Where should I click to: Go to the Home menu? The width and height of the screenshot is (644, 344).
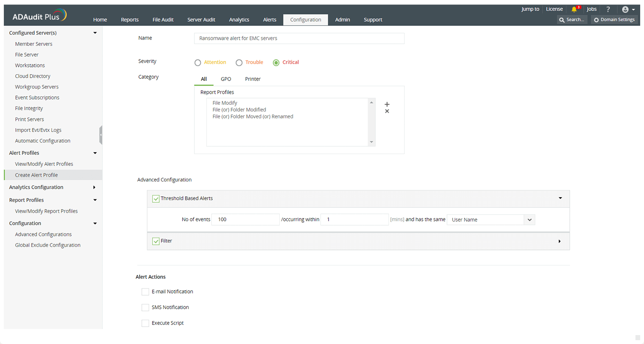point(100,20)
